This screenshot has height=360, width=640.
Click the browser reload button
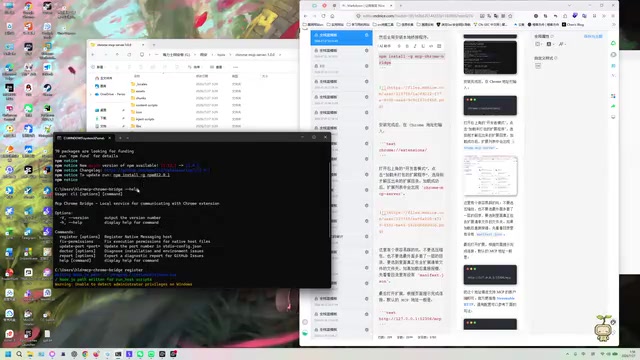[323, 16]
